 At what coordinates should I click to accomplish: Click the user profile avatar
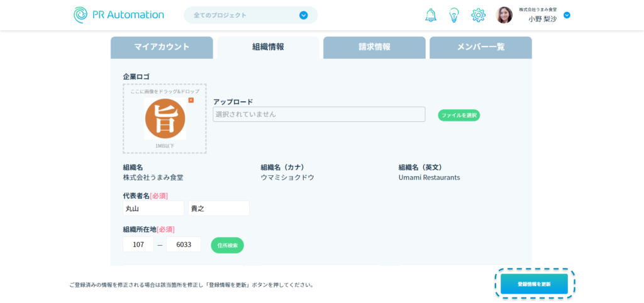pos(504,15)
